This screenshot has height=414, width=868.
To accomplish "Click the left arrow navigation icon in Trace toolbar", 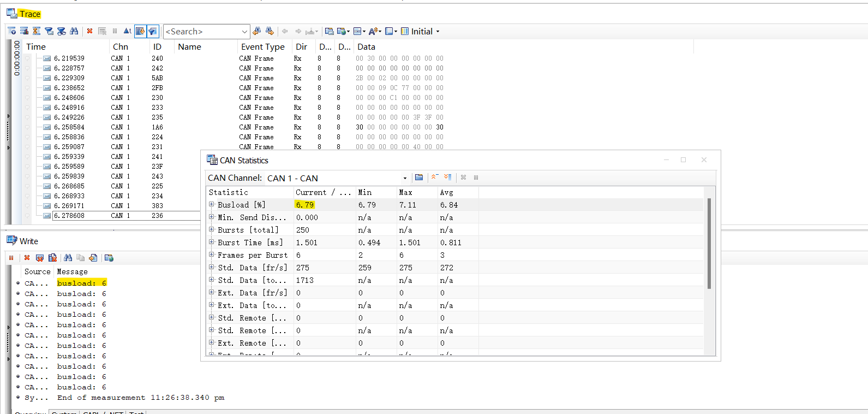I will pos(285,31).
